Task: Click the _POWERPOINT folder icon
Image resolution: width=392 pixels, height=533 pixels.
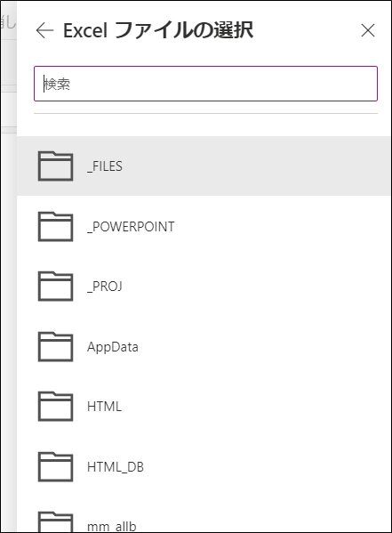Action: (55, 226)
